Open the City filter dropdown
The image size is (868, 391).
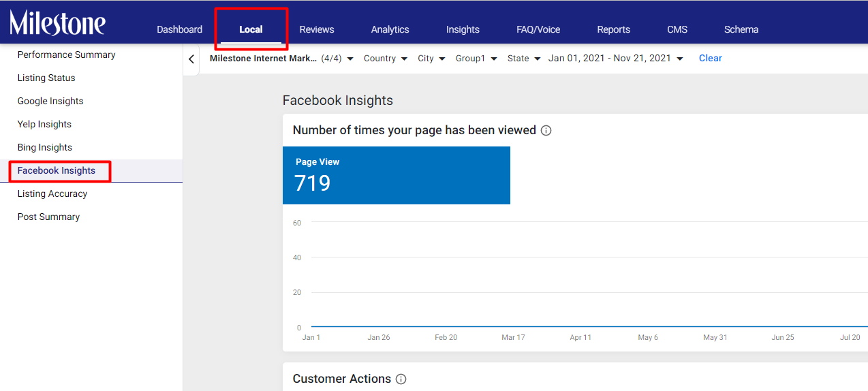tap(431, 59)
